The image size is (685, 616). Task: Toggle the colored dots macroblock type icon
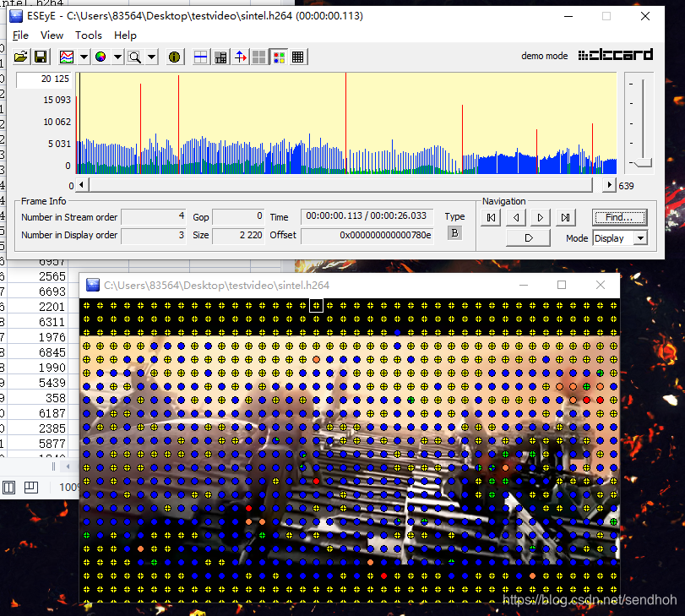click(x=279, y=57)
